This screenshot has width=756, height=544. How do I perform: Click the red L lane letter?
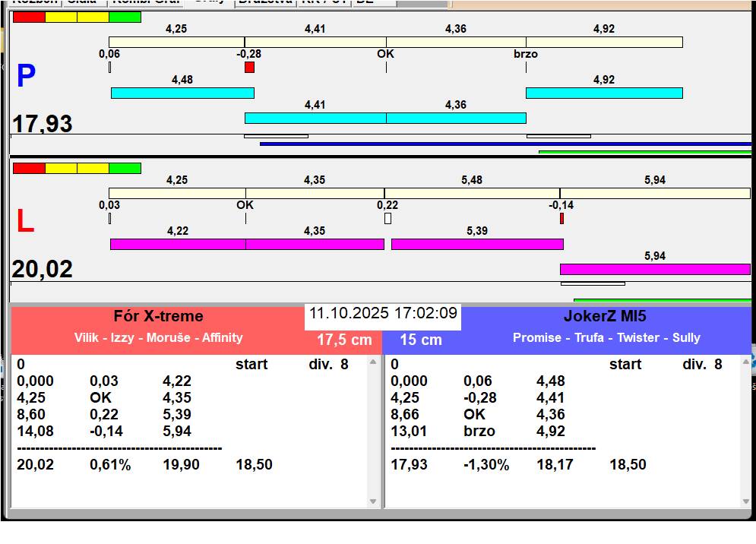click(x=25, y=221)
